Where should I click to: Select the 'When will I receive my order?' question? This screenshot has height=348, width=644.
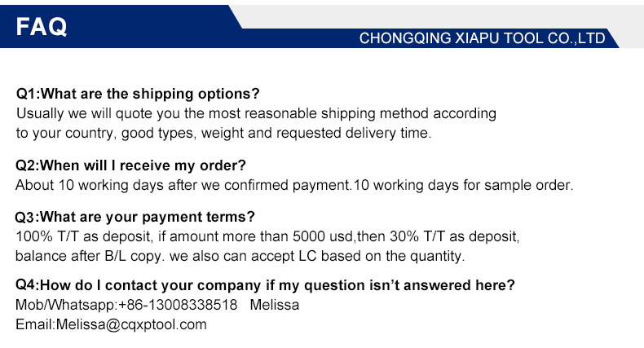coord(130,165)
